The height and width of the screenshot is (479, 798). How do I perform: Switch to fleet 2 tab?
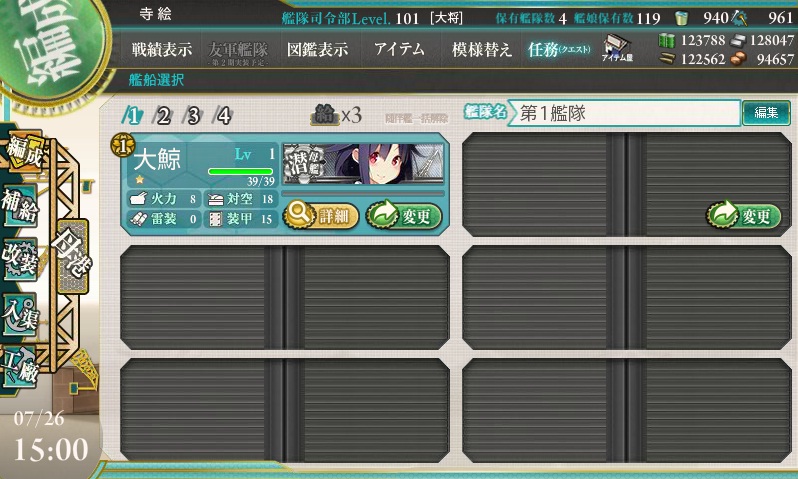point(163,116)
